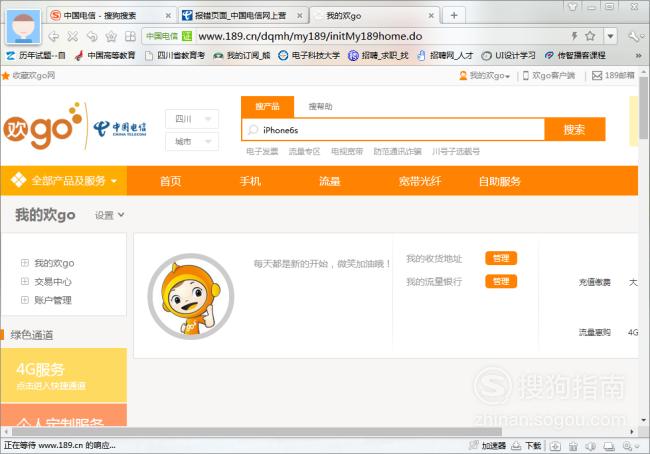
Task: Open the grid quick-access icon beside home
Action: click(x=130, y=36)
